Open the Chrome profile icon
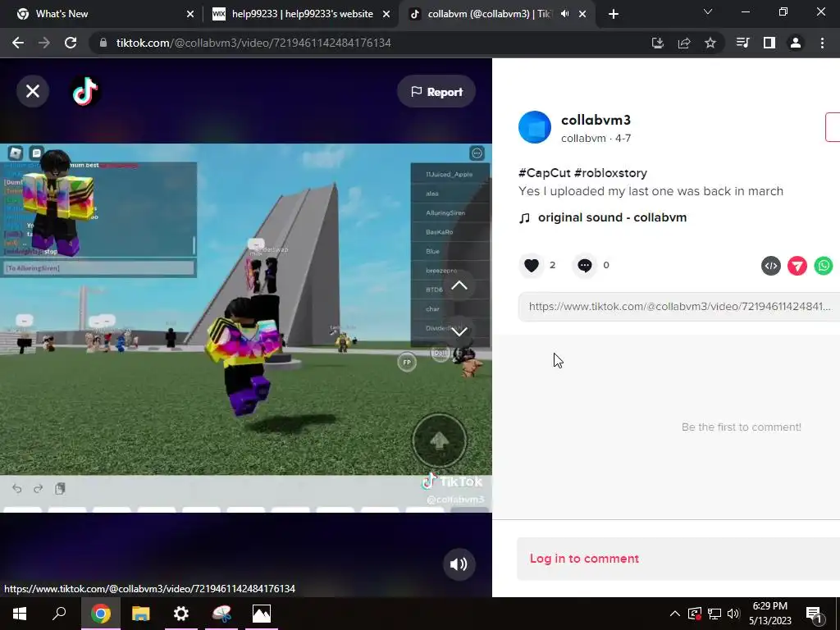Screen dimensions: 840x630 (x=796, y=43)
